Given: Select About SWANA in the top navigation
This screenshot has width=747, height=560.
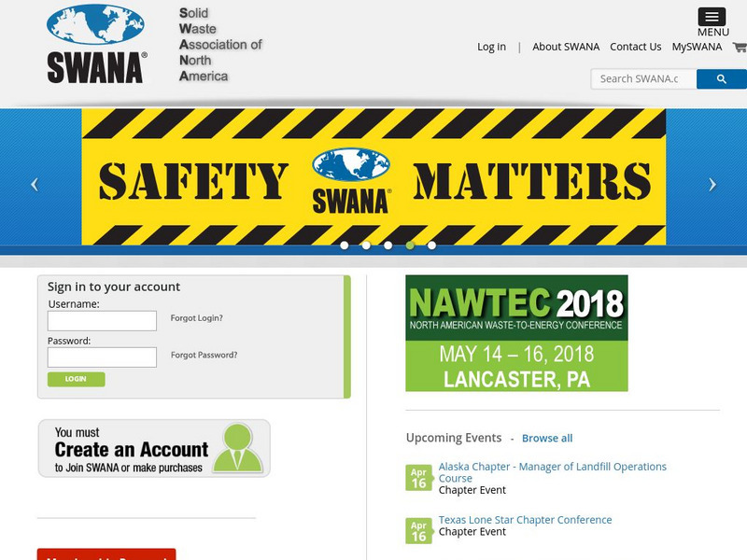Looking at the screenshot, I should click(x=565, y=46).
